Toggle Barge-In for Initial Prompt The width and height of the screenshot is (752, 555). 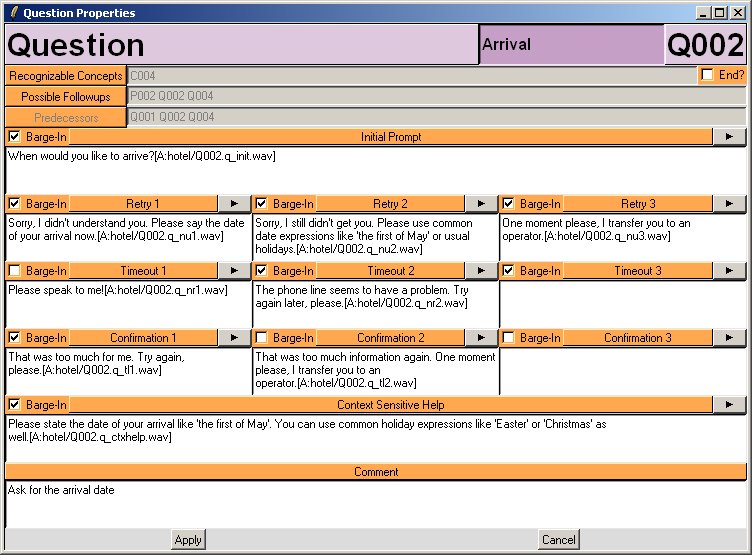(15, 137)
